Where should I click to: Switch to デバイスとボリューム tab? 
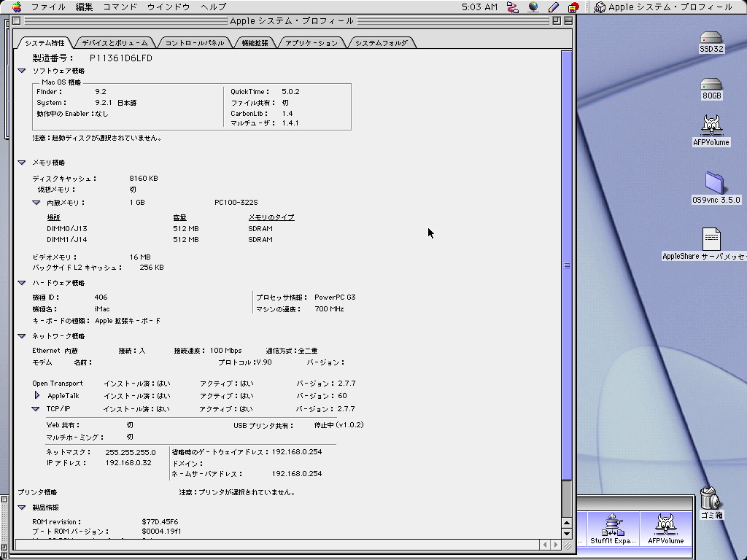pos(115,43)
